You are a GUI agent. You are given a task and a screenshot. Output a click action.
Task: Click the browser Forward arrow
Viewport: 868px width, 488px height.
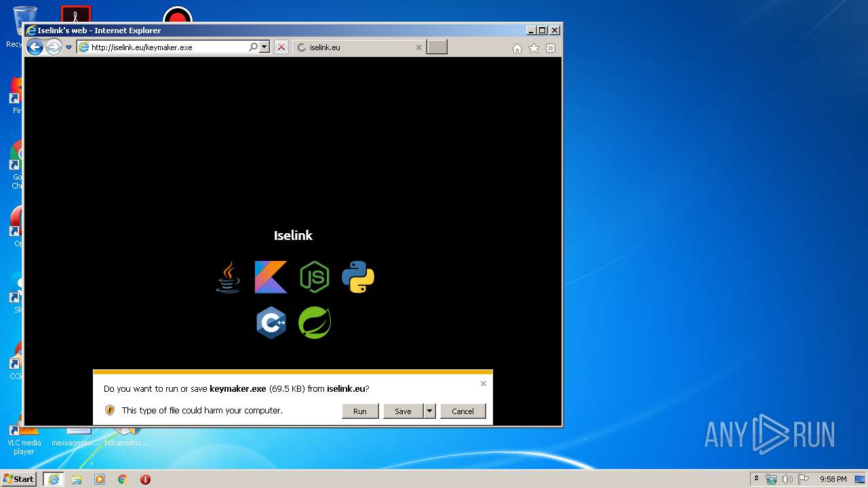click(x=54, y=47)
